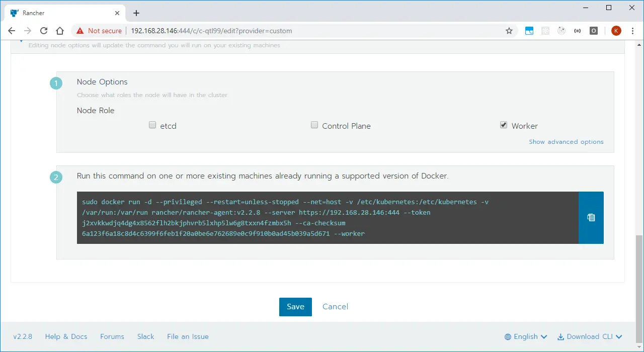This screenshot has height=352, width=644.
Task: Click the address bar URL
Action: click(211, 31)
